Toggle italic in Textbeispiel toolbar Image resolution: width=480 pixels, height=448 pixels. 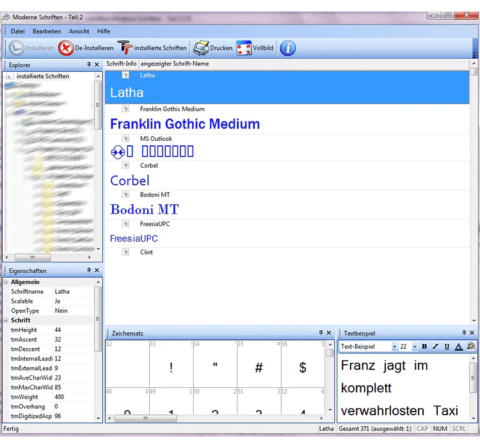[x=435, y=346]
